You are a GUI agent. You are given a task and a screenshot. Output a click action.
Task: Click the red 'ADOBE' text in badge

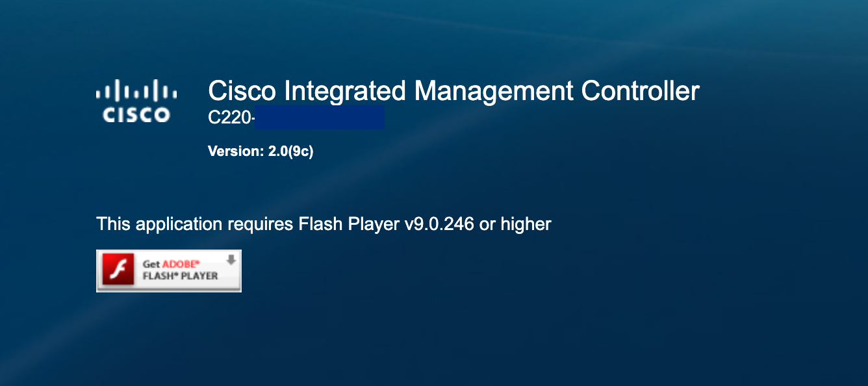coord(181,264)
